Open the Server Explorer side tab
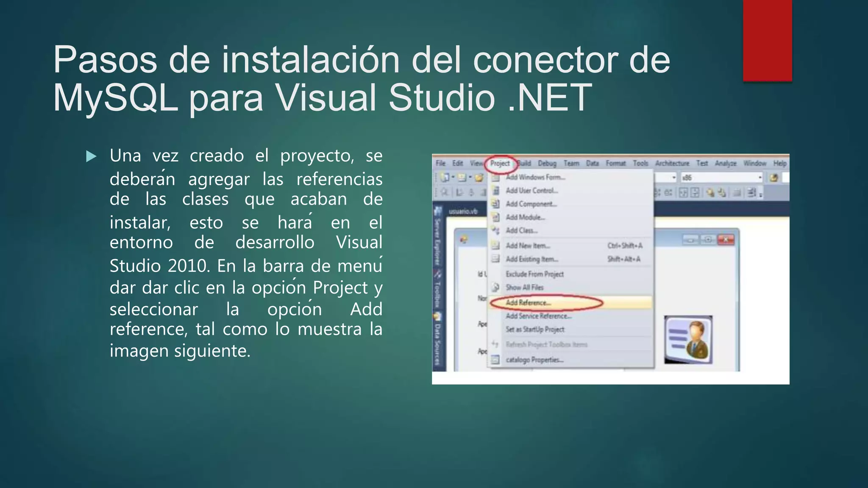The height and width of the screenshot is (488, 868). pos(438,236)
